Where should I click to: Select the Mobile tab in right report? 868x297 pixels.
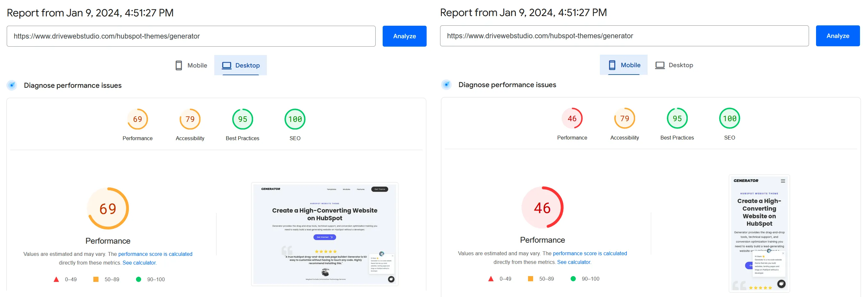[x=624, y=65]
